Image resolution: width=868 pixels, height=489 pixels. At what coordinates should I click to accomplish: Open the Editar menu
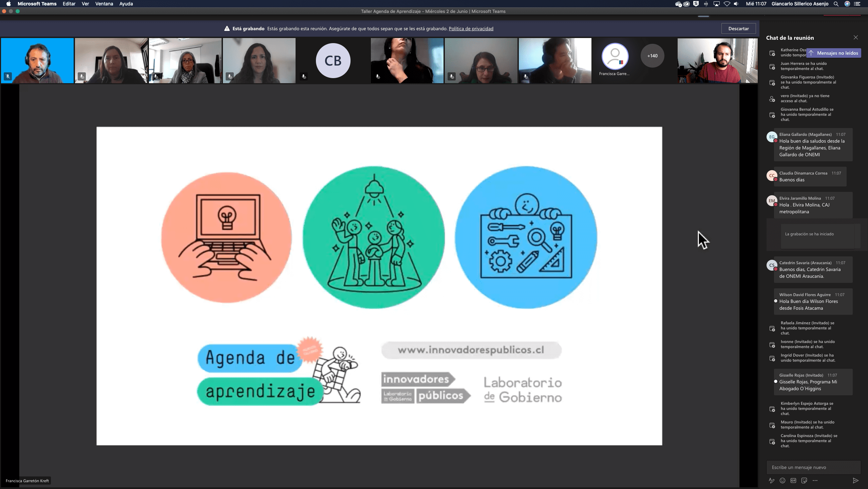tap(69, 4)
